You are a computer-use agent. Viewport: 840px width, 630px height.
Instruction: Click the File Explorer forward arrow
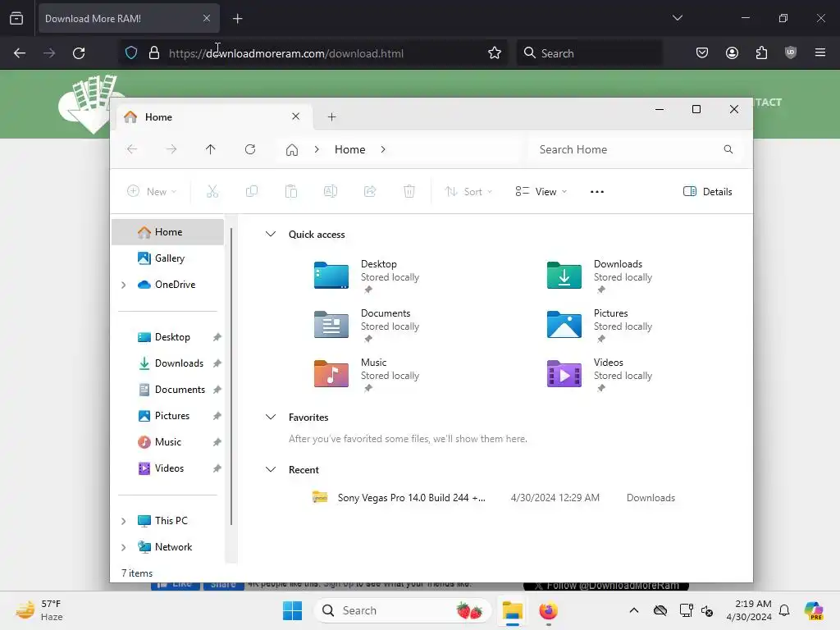171,149
